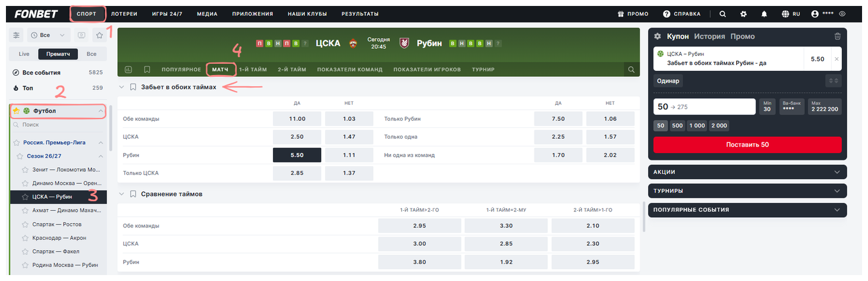
Task: Open the coupon История tab
Action: pos(709,36)
